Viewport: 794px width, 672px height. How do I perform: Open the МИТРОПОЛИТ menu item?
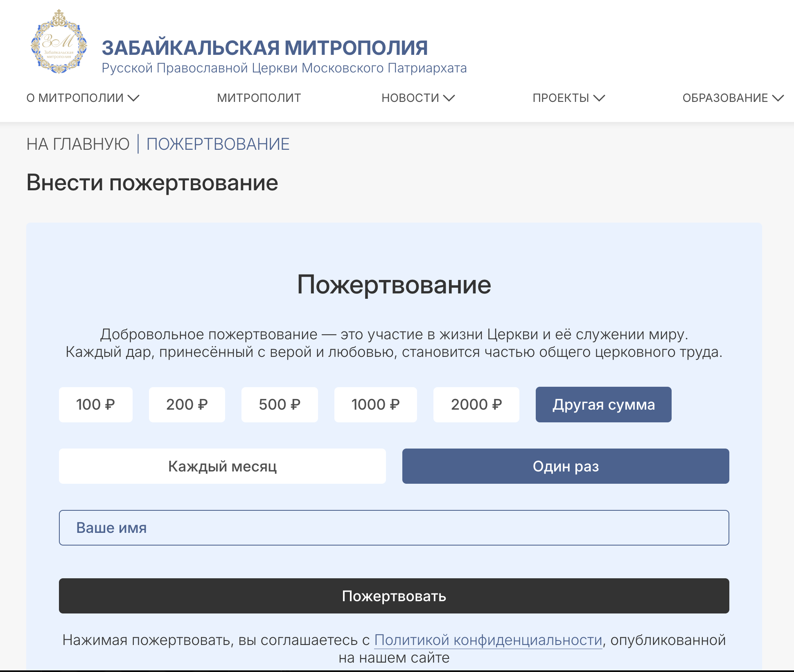pos(259,98)
